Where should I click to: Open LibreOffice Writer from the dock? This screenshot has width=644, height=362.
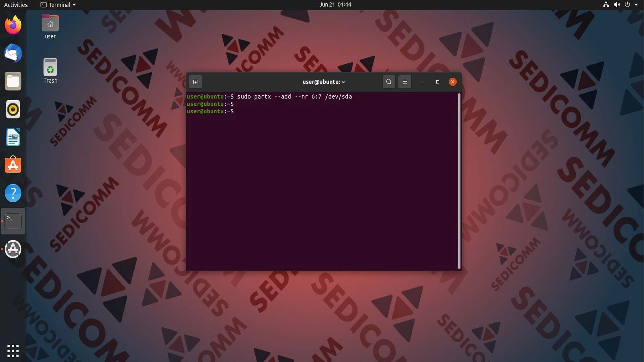(13, 137)
